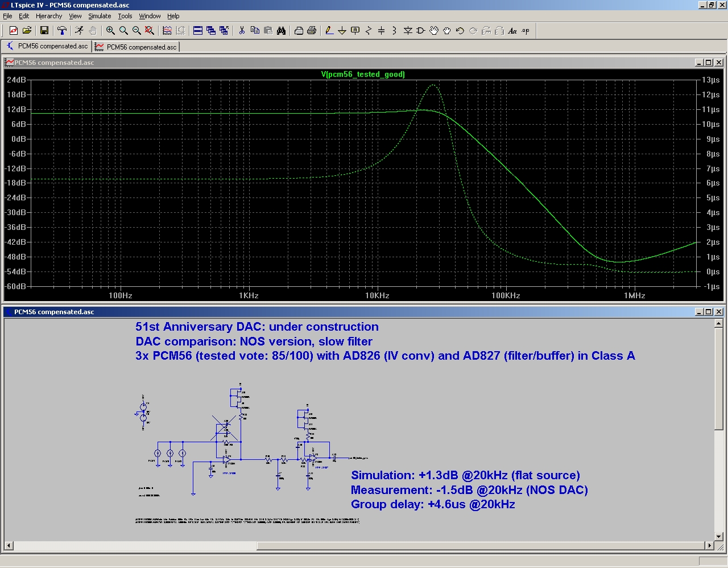Image resolution: width=728 pixels, height=568 pixels.
Task: Tile windows horizontally using the toolbar icon
Action: pyautogui.click(x=198, y=31)
